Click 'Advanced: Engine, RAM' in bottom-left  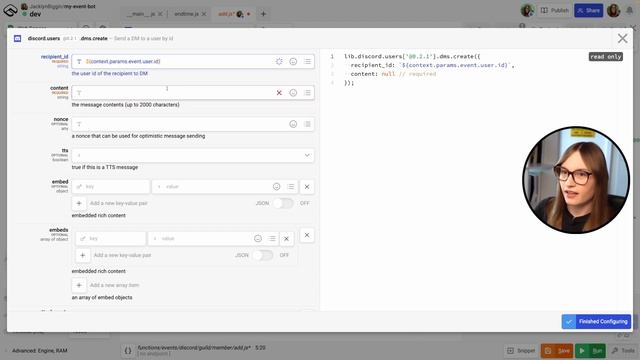coord(40,351)
